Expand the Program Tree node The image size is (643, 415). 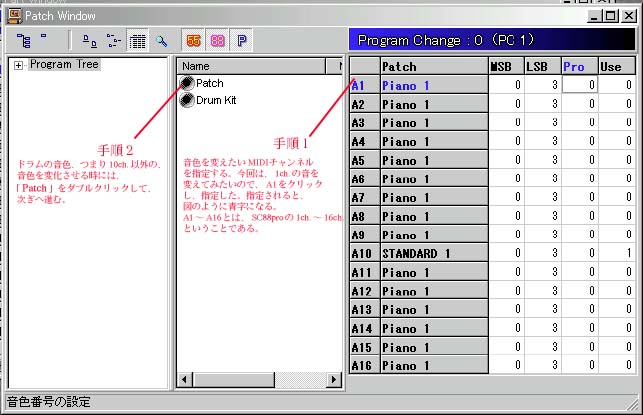[x=19, y=65]
